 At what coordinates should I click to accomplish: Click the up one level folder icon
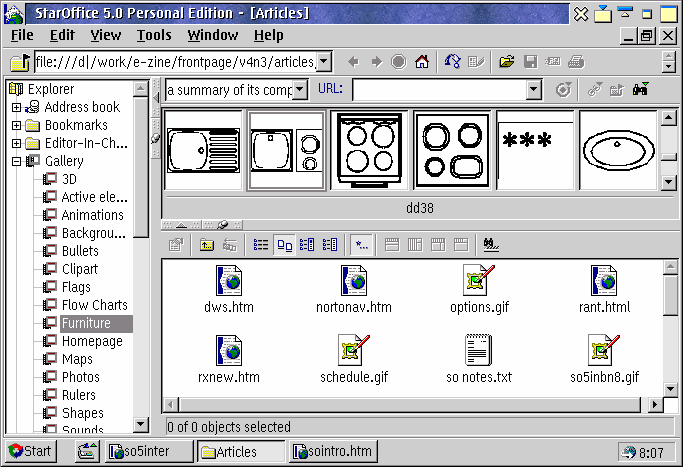[207, 245]
